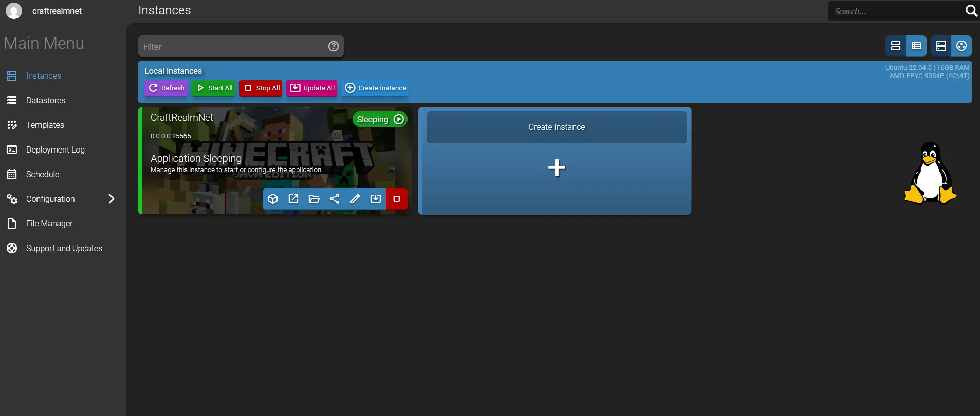
Task: Switch to the detailed list view toggle
Action: [916, 46]
